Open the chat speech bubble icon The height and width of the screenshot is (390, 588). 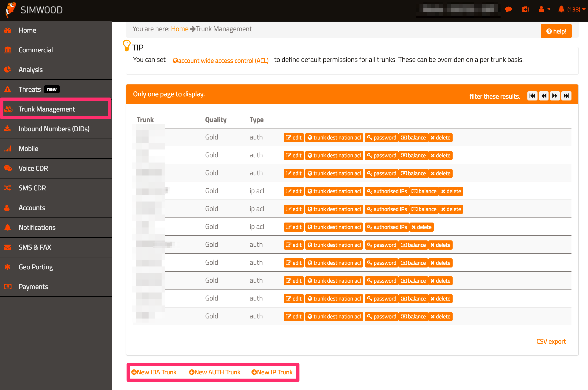[508, 9]
